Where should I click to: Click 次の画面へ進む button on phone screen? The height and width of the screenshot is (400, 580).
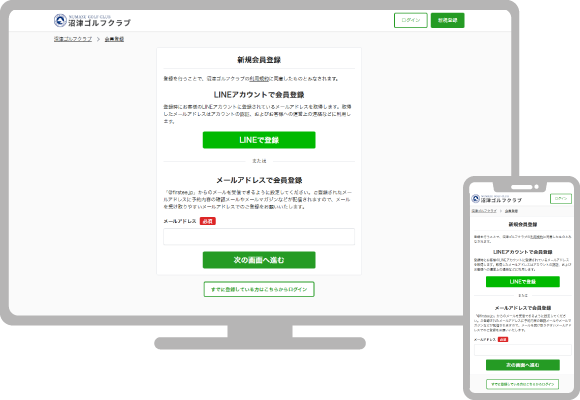tap(523, 365)
